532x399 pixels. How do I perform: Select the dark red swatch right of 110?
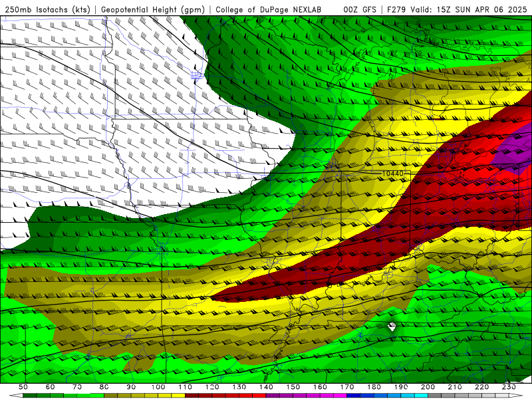192,396
